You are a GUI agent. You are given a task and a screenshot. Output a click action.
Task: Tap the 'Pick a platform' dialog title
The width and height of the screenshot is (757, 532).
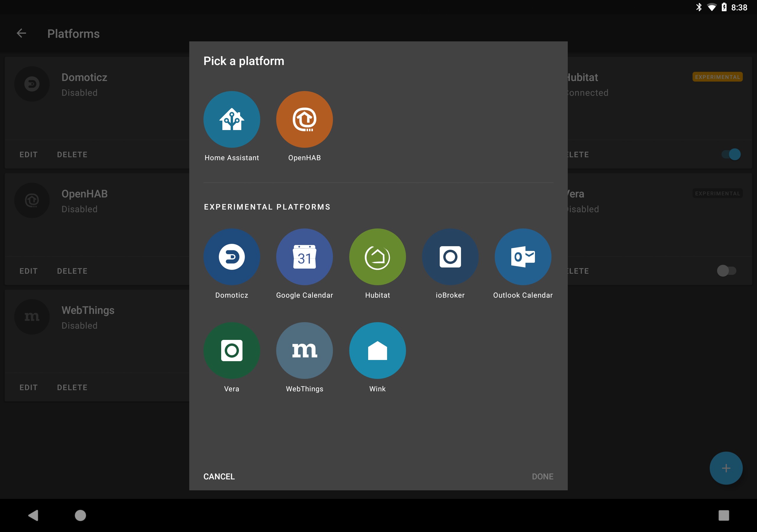click(244, 61)
